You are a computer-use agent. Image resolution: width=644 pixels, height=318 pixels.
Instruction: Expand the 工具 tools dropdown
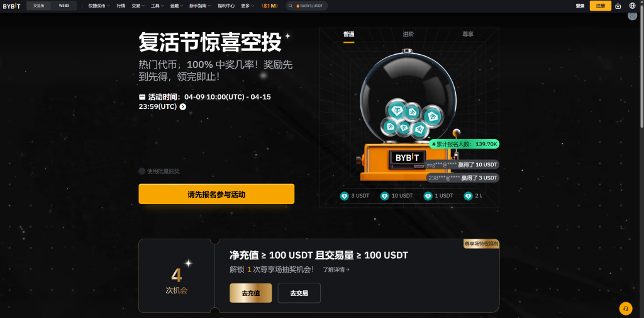point(157,6)
